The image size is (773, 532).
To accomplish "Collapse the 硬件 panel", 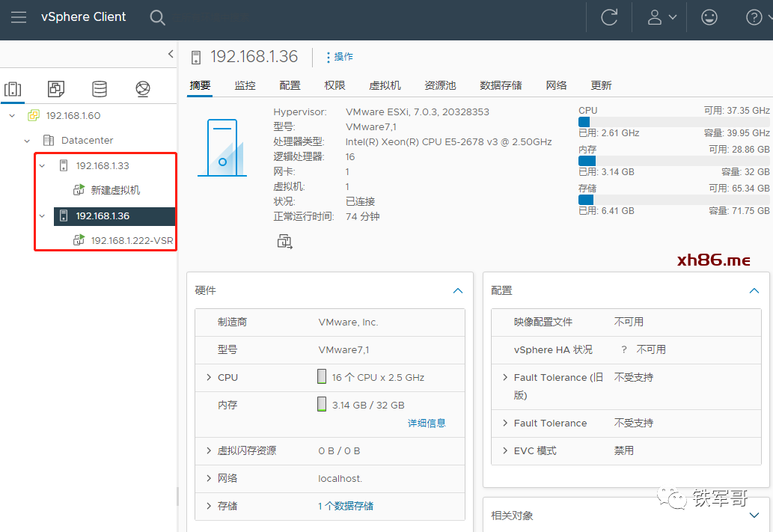I will click(x=458, y=290).
